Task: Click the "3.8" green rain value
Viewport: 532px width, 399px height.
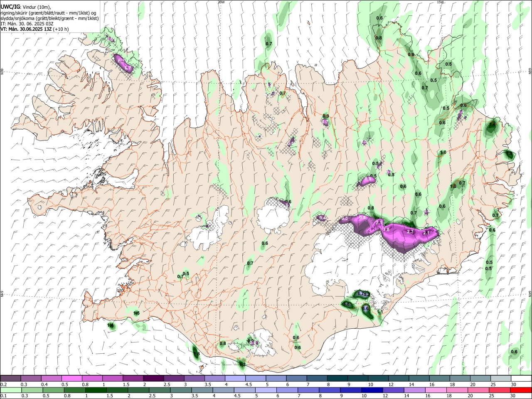Action: pos(347,304)
